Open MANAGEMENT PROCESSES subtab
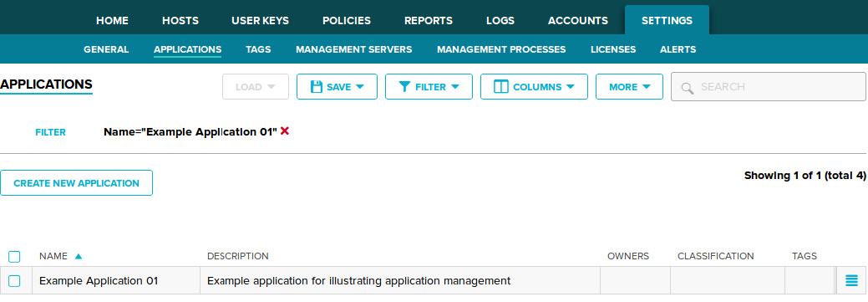This screenshot has width=868, height=302. [501, 49]
